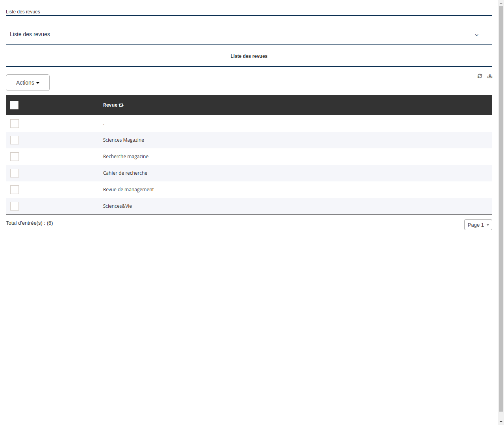Open the Recherche magazine entry
Viewport: 504px width, 425px height.
click(x=126, y=156)
